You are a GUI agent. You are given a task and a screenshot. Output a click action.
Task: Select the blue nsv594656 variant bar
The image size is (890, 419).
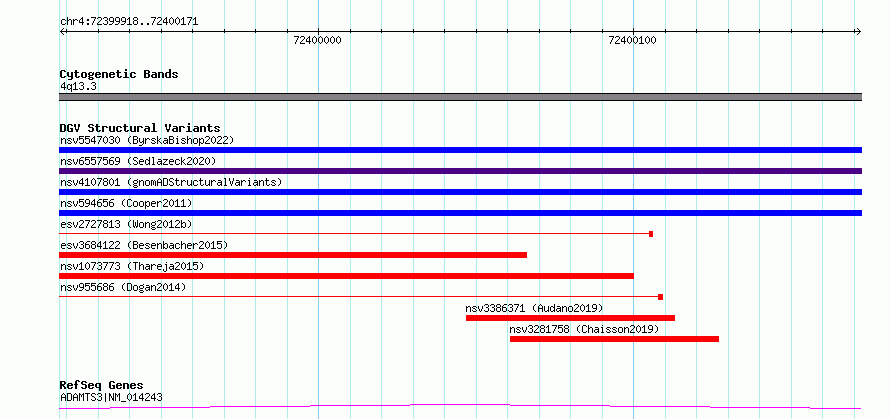coord(460,213)
